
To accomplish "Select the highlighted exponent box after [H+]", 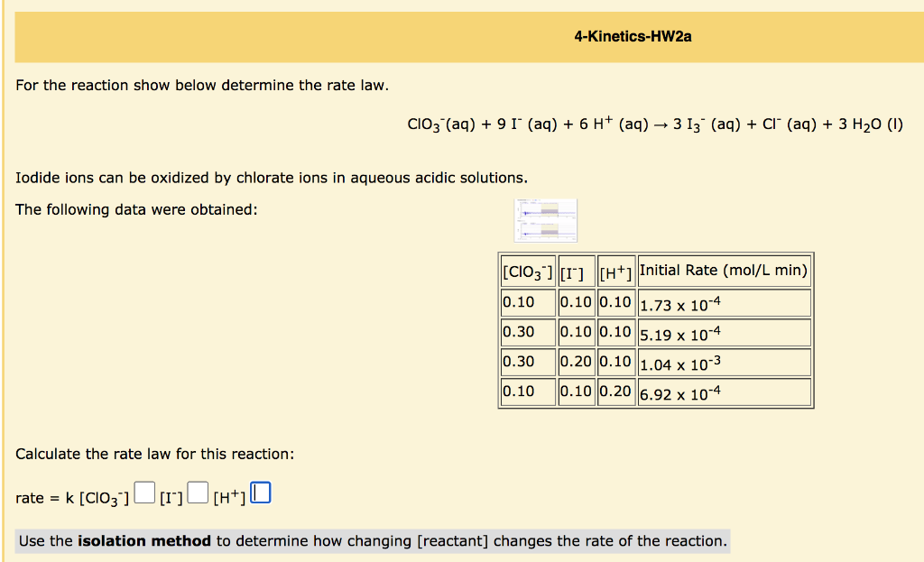I will [x=260, y=492].
